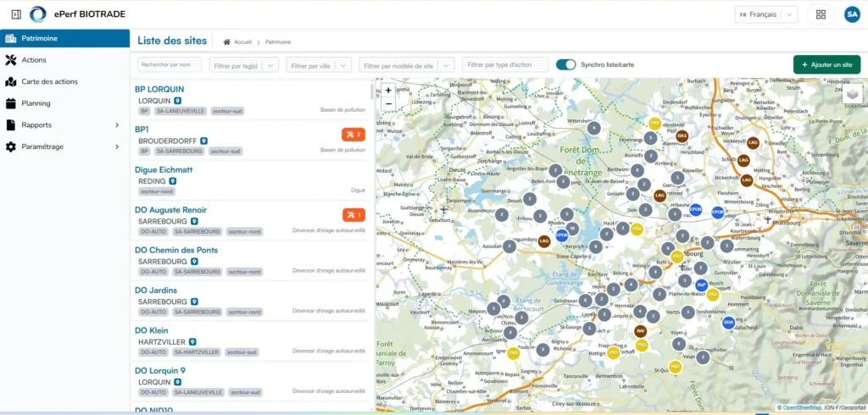
Task: Open the DO Auguste Renoir site link
Action: [x=171, y=210]
